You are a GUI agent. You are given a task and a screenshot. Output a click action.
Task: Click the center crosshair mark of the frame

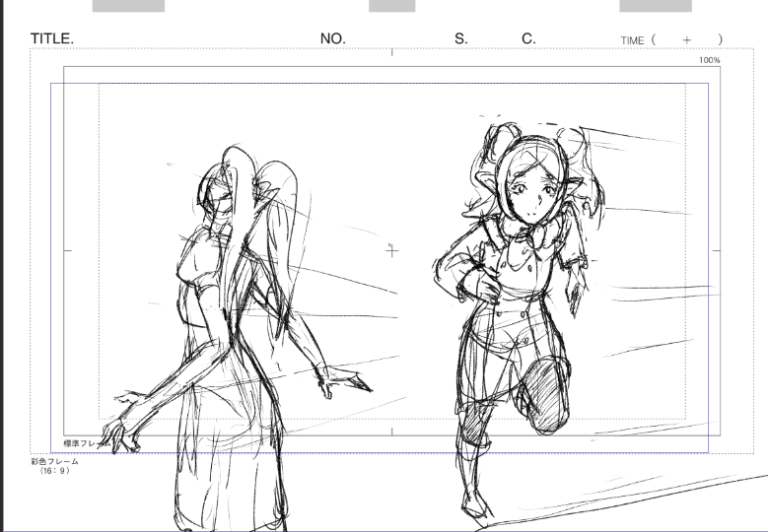point(391,251)
